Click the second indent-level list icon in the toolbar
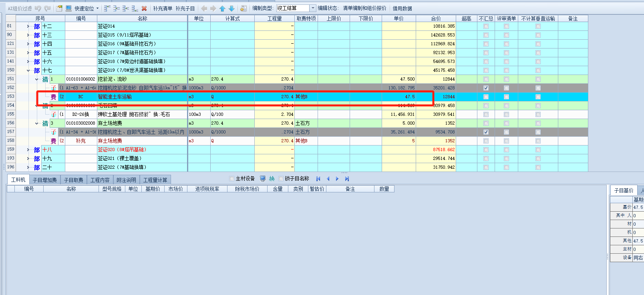The width and height of the screenshot is (644, 295). [x=116, y=8]
